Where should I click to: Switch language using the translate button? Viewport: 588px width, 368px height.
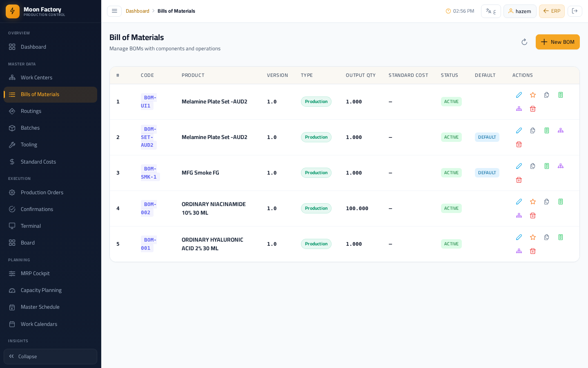[491, 11]
